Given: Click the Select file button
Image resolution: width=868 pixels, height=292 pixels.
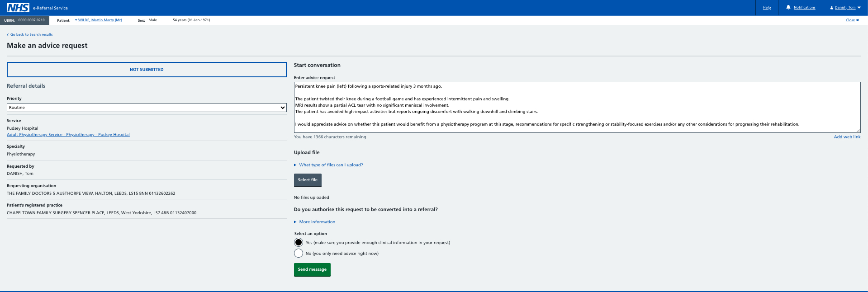Looking at the screenshot, I should (308, 180).
